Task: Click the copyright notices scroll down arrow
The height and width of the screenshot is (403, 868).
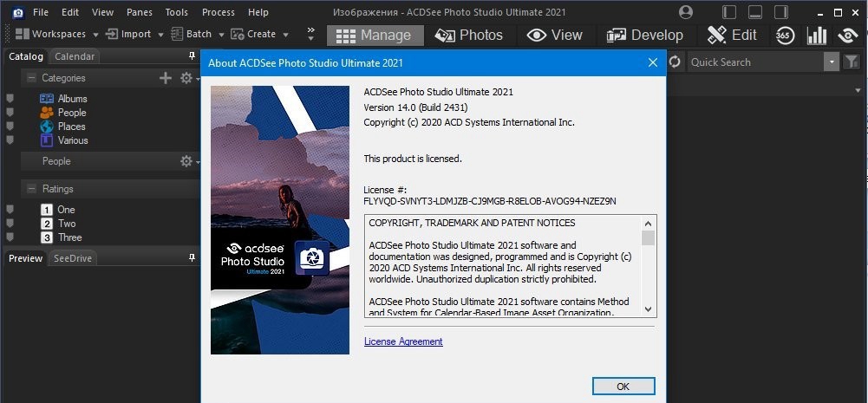Action: (x=649, y=309)
